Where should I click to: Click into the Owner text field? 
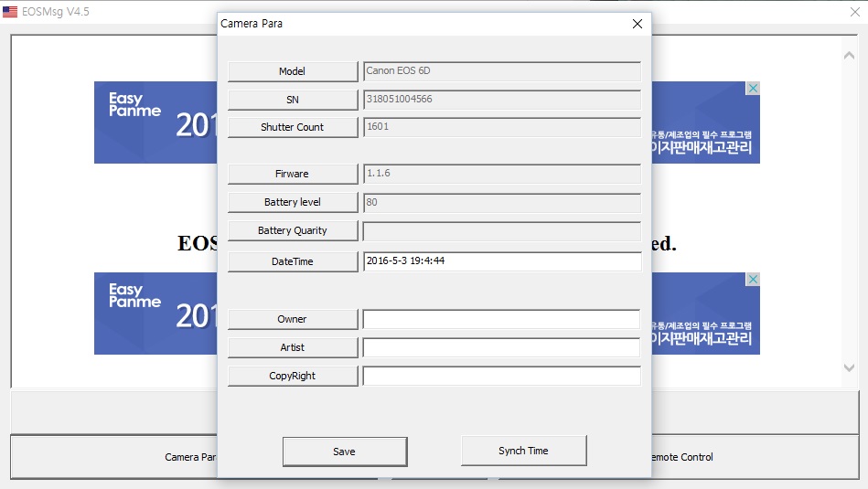click(x=501, y=319)
